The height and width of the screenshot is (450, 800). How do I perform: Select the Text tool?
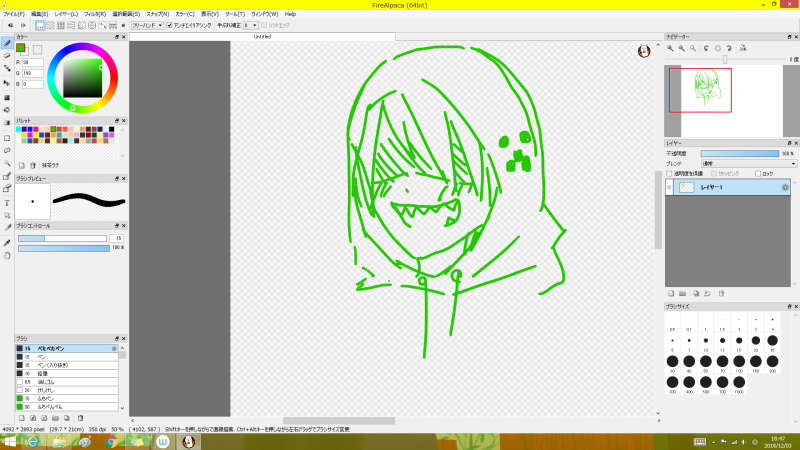click(7, 203)
